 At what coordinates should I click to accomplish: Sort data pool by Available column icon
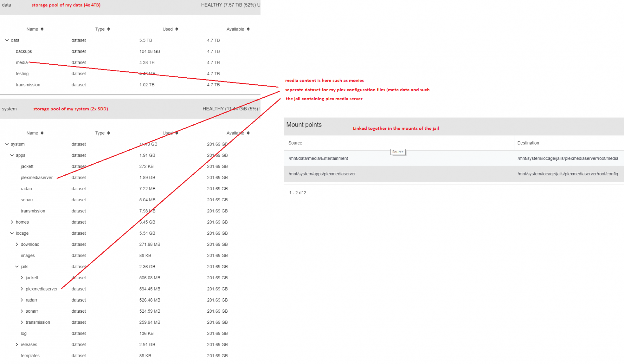(x=248, y=29)
